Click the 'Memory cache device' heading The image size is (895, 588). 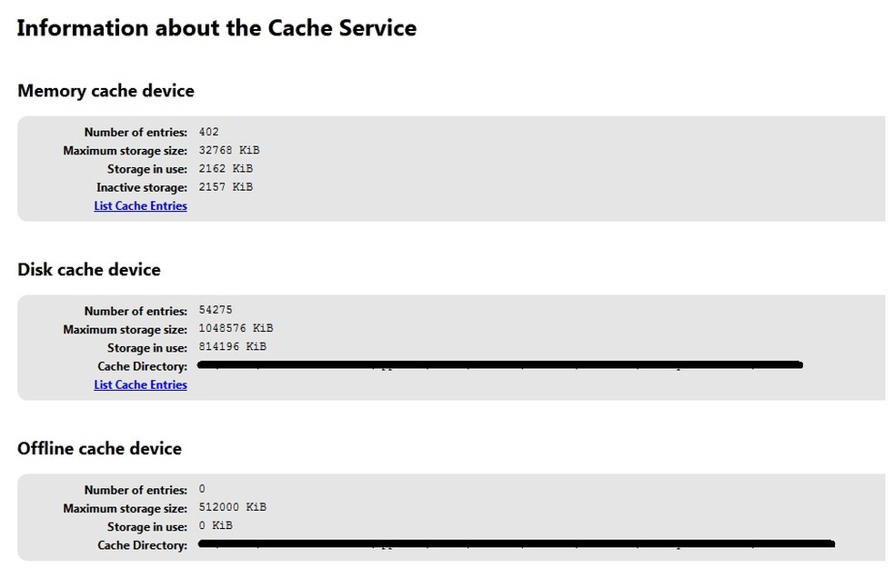pyautogui.click(x=106, y=91)
